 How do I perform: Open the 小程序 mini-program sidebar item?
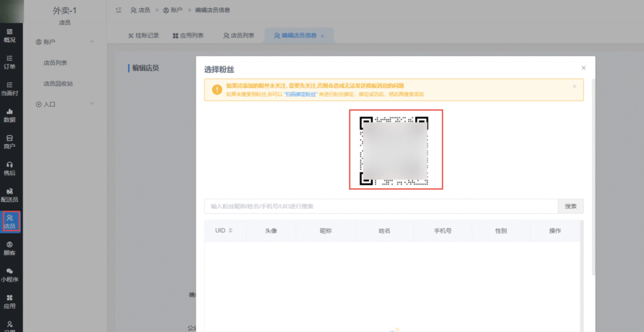coord(9,275)
